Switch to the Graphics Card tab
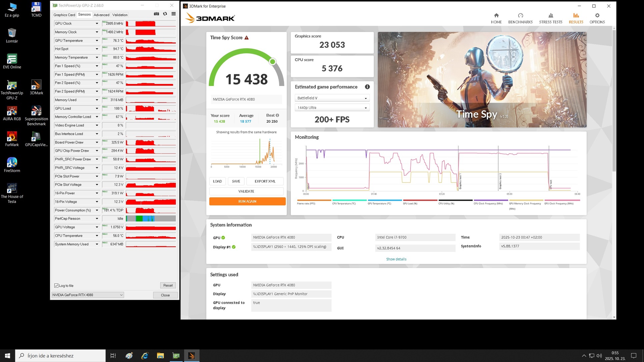644x362 pixels. pyautogui.click(x=64, y=15)
